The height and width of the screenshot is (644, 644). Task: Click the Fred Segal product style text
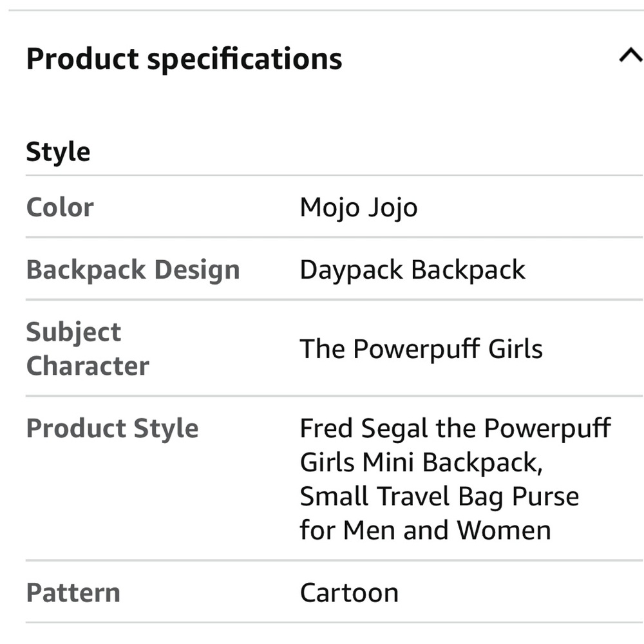point(455,429)
